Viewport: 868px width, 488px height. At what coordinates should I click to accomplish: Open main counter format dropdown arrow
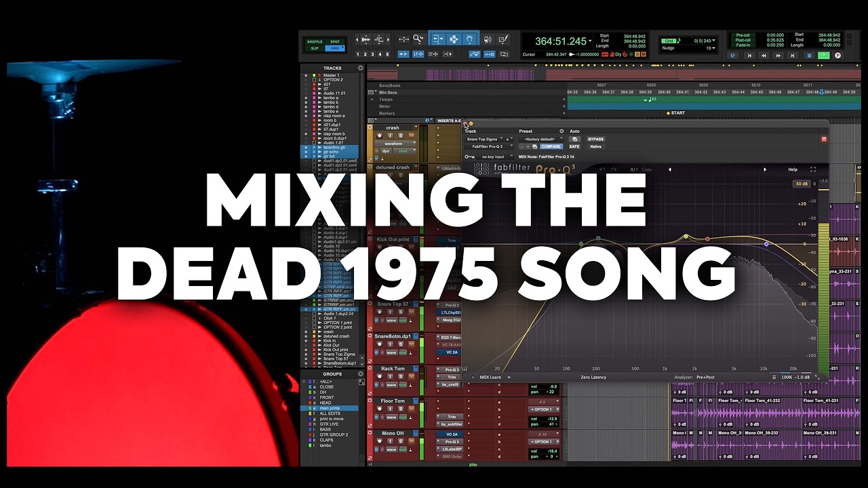[590, 41]
